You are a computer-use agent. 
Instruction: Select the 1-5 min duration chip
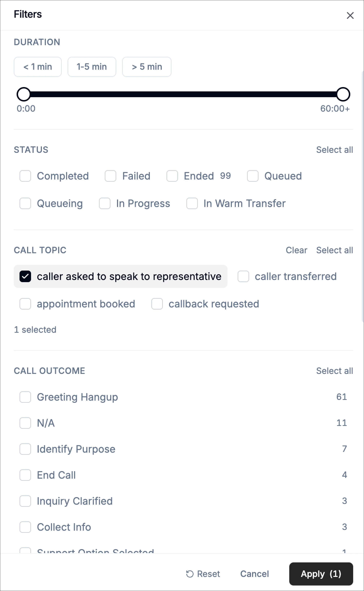(92, 67)
